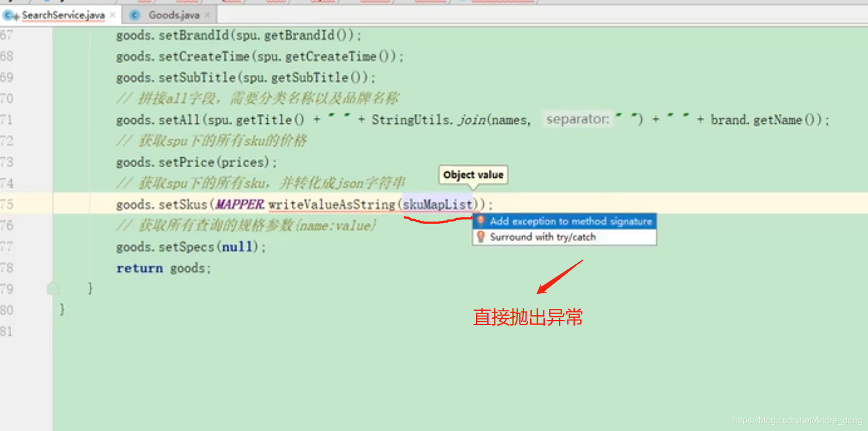Image resolution: width=868 pixels, height=431 pixels.
Task: Click writeValueAsString method call
Action: click(332, 205)
